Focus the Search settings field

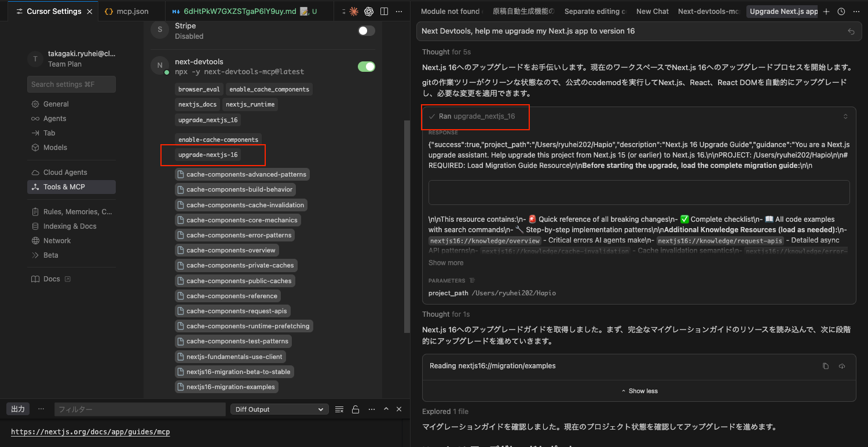[71, 84]
